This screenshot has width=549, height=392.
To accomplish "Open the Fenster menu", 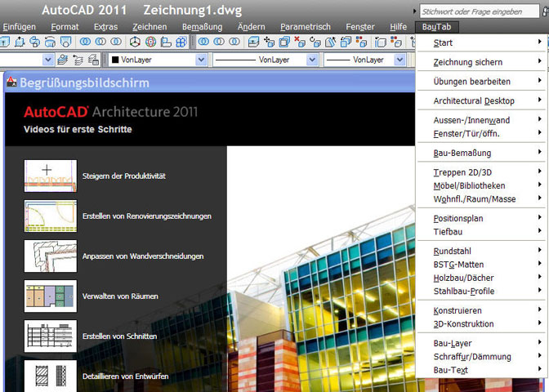I will tap(360, 27).
